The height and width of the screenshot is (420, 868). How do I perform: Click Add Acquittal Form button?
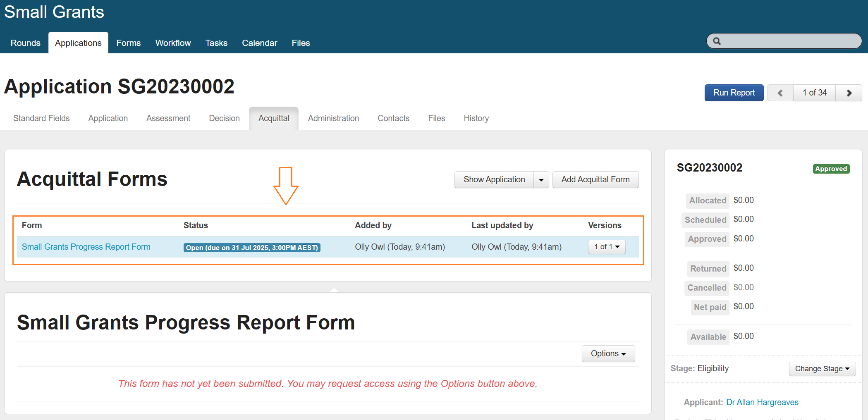pyautogui.click(x=595, y=180)
